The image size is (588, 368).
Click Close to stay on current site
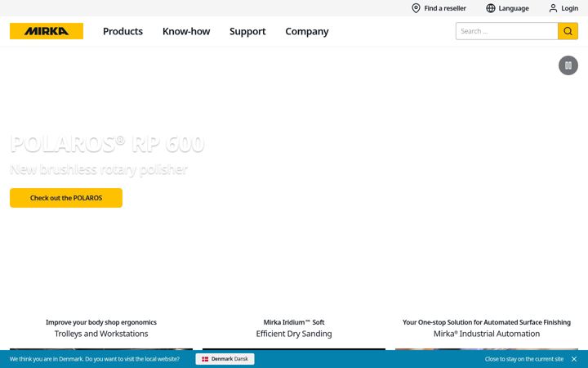click(524, 359)
